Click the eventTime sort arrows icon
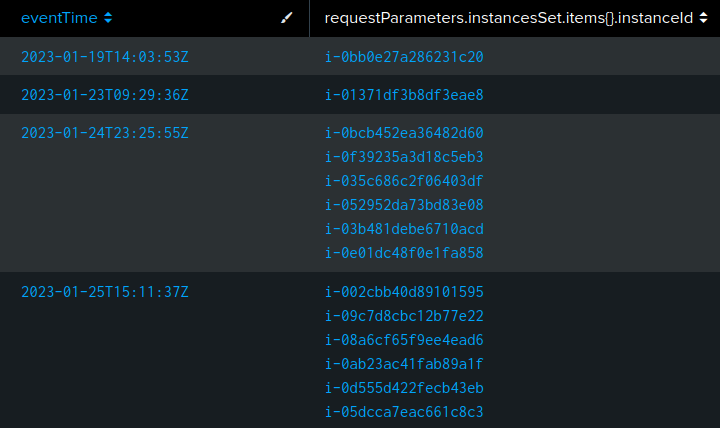The image size is (720, 428). 108,18
